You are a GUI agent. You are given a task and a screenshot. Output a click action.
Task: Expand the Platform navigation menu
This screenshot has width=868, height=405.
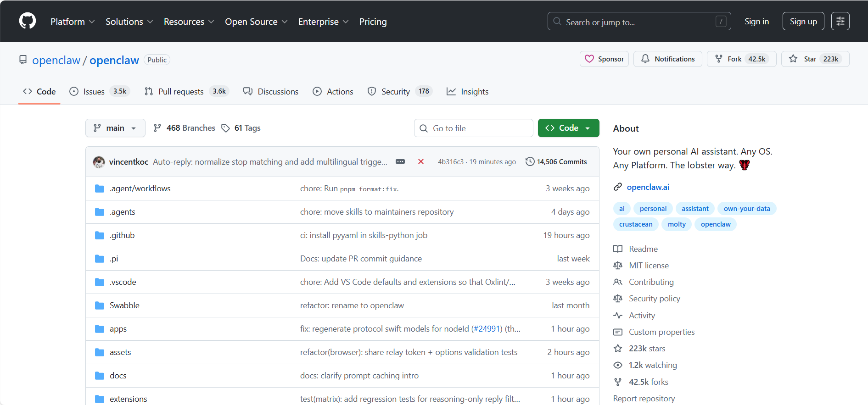(73, 22)
